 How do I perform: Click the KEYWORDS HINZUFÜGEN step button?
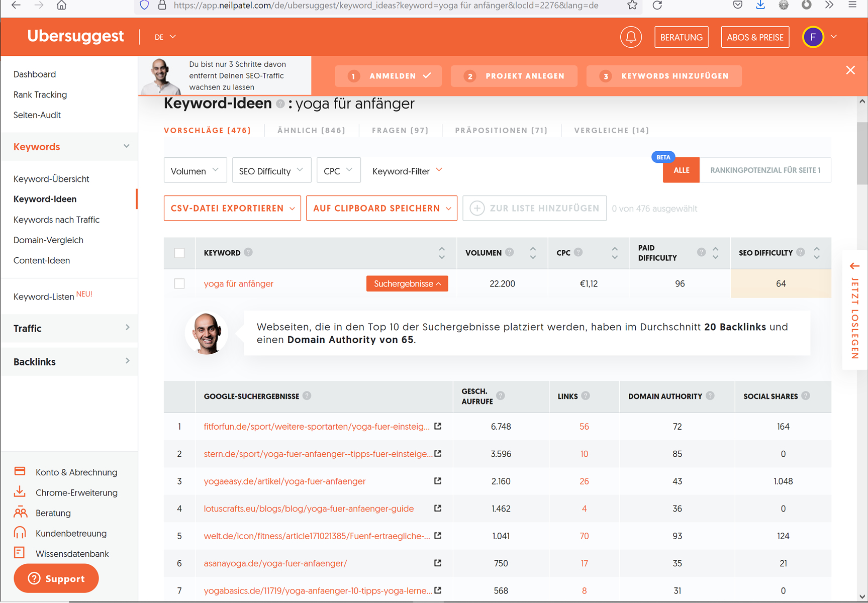[664, 76]
